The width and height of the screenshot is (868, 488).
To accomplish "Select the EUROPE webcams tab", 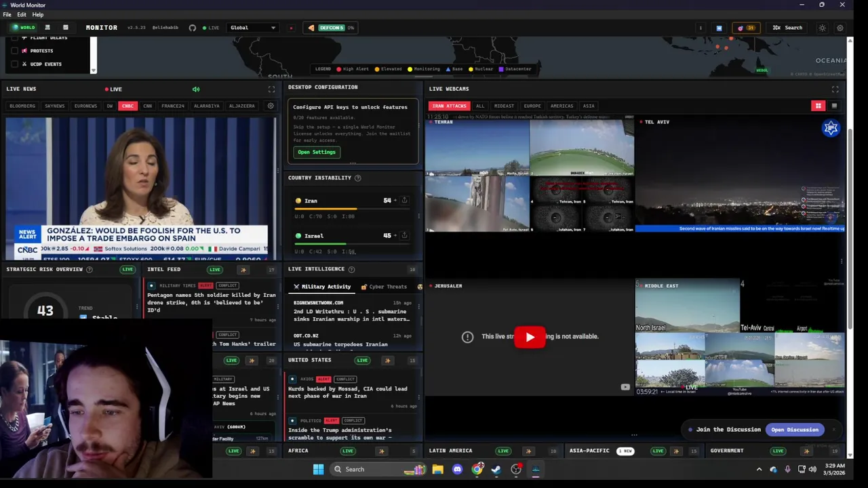I will 532,106.
